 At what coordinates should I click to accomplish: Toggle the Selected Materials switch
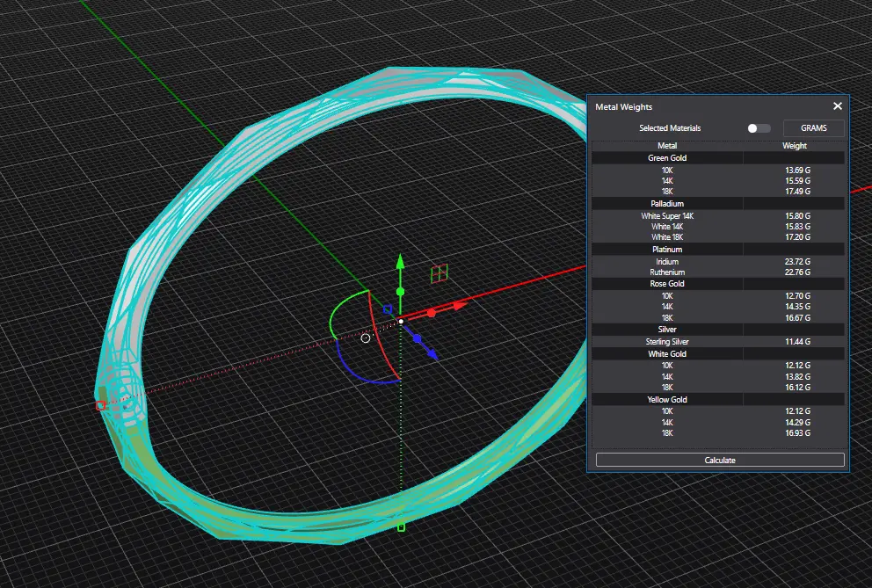coord(759,128)
